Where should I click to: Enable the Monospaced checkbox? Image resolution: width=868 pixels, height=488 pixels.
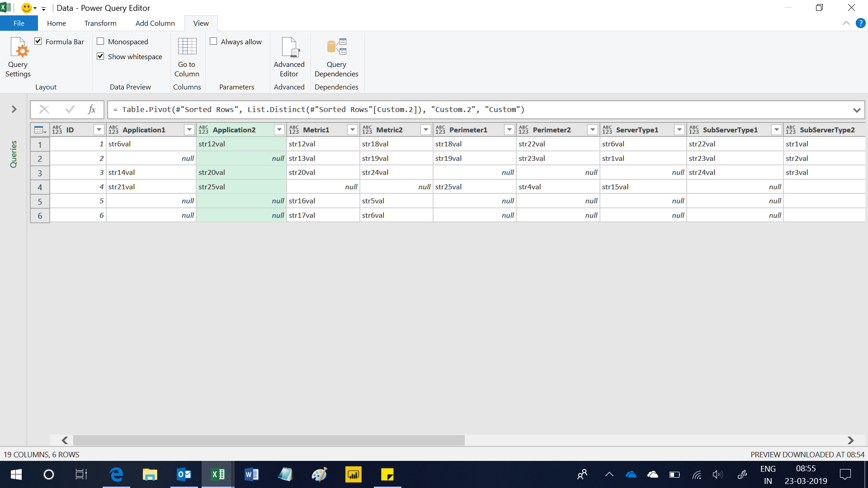coord(100,42)
